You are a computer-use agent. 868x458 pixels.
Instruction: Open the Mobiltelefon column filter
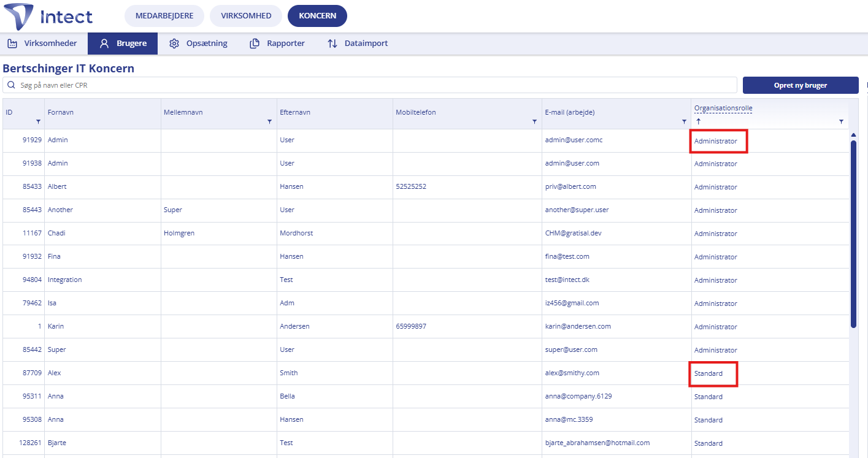click(x=534, y=122)
